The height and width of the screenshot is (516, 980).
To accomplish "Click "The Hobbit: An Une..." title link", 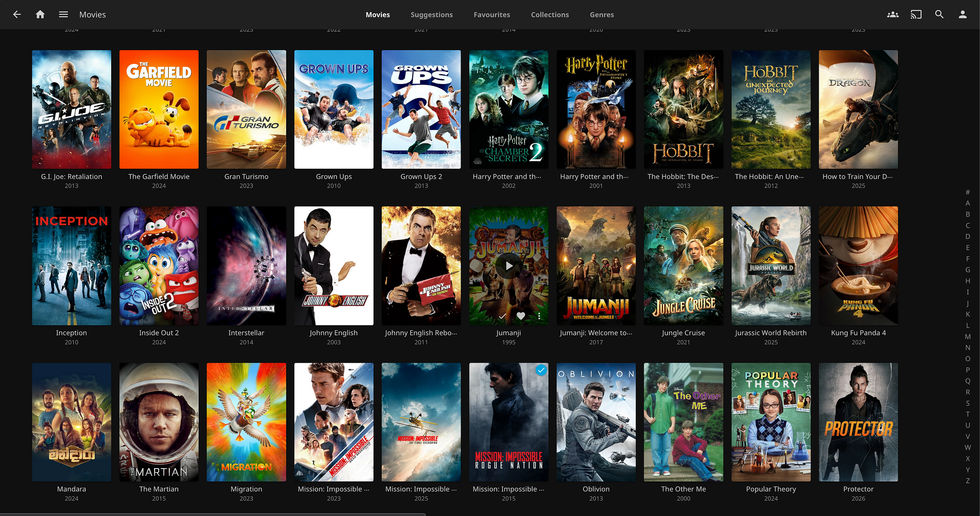I will (x=770, y=176).
